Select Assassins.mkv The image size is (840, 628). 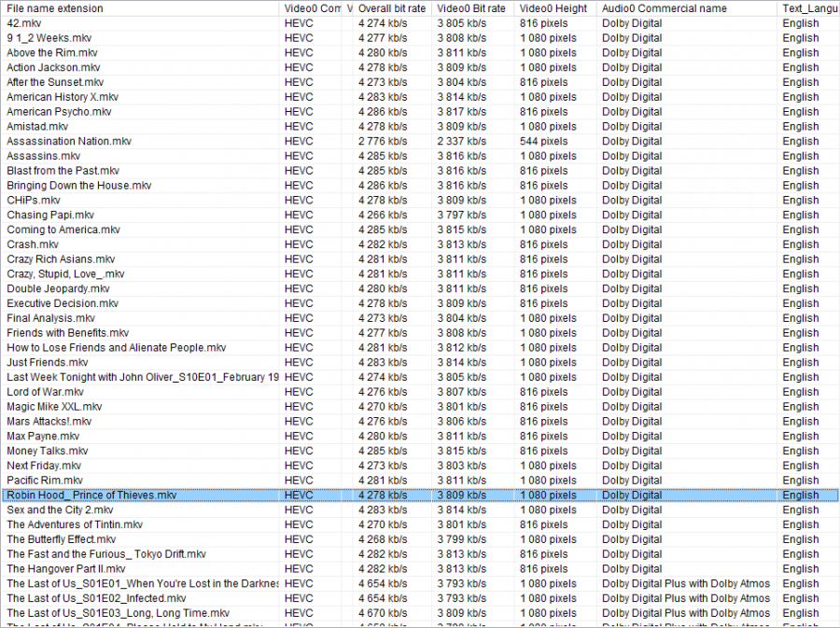pos(43,157)
